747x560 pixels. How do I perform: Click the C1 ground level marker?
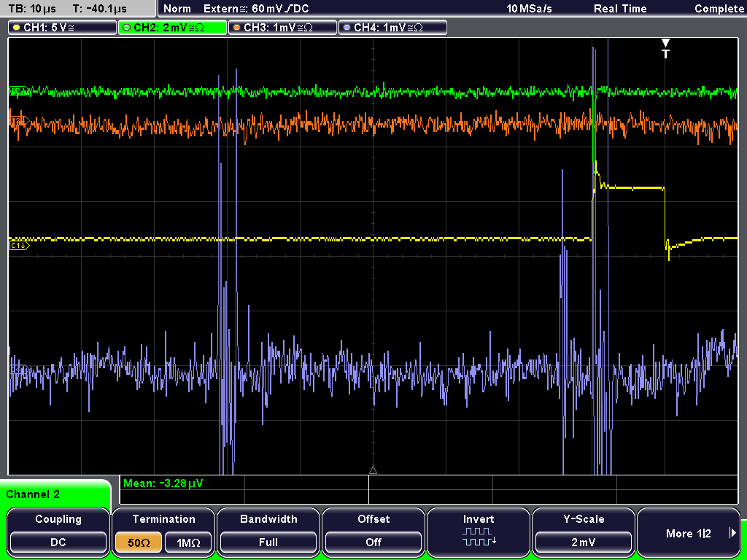click(19, 245)
